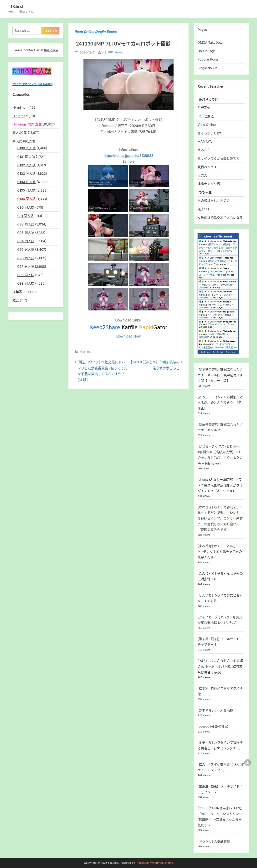Screen dimensions: 257x868
Task: Open the C95 category link
Action: (x=26, y=250)
